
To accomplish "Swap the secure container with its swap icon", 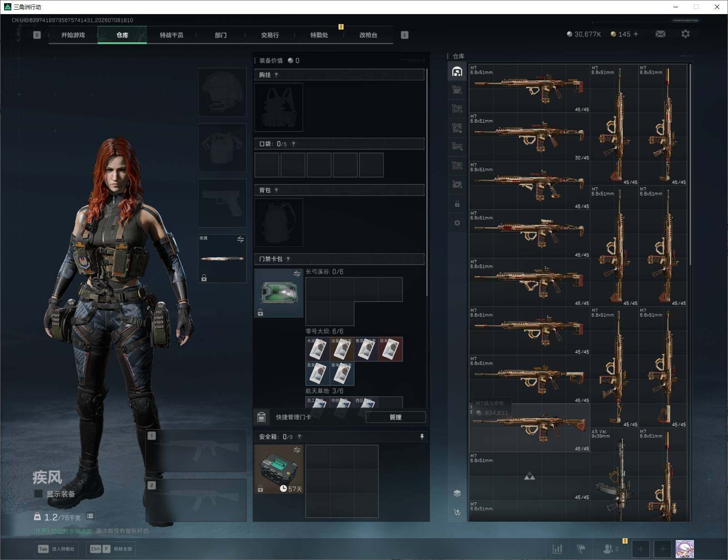I will click(297, 450).
